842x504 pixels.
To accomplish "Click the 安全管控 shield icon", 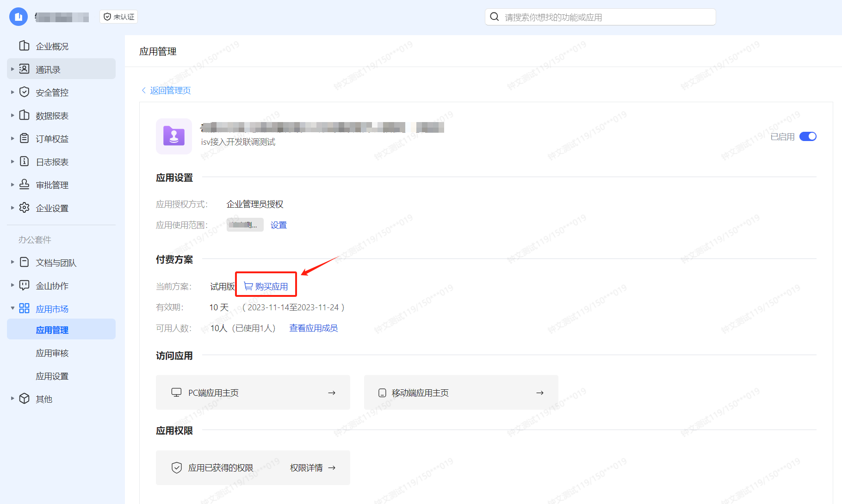I will (x=25, y=92).
